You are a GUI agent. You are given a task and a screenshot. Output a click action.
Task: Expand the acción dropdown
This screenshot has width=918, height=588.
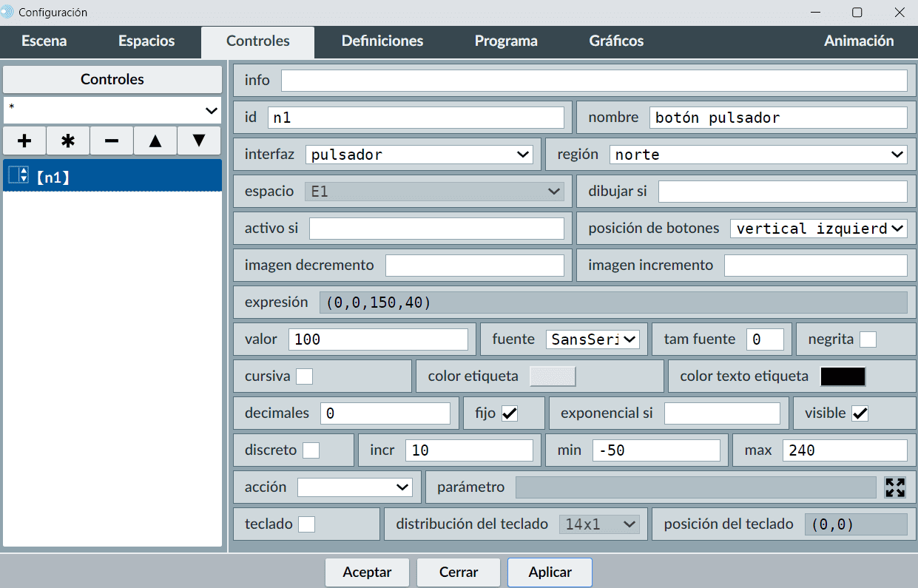[354, 487]
